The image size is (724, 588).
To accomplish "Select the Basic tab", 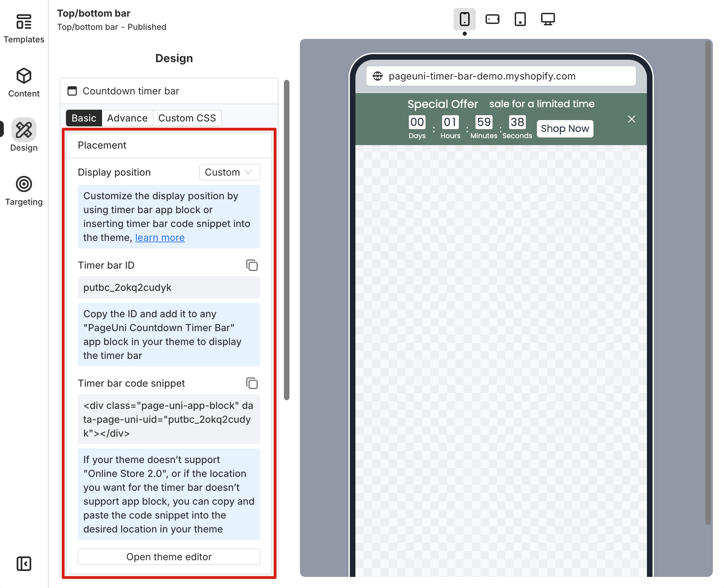I will 84,118.
